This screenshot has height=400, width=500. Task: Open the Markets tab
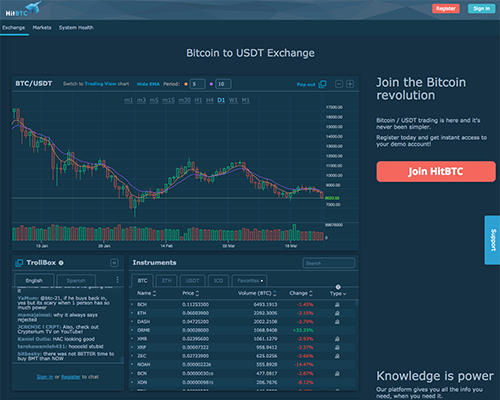(x=42, y=28)
